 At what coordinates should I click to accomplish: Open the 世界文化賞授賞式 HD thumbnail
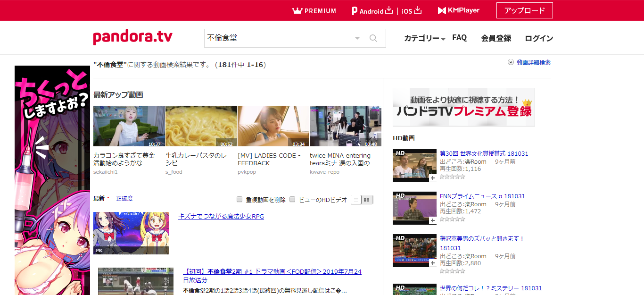pos(414,166)
